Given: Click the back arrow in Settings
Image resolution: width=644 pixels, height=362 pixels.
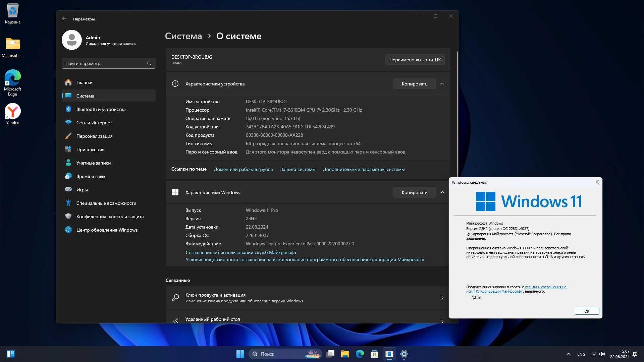Looking at the screenshot, I should tap(64, 19).
